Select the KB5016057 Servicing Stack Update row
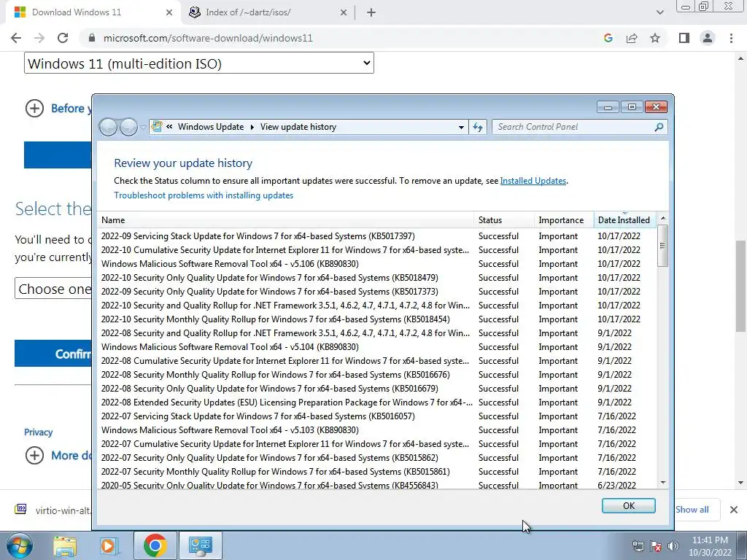 tap(377, 416)
